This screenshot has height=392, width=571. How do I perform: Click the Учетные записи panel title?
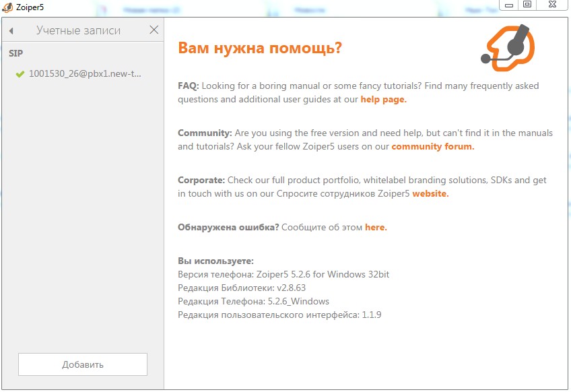(x=78, y=30)
